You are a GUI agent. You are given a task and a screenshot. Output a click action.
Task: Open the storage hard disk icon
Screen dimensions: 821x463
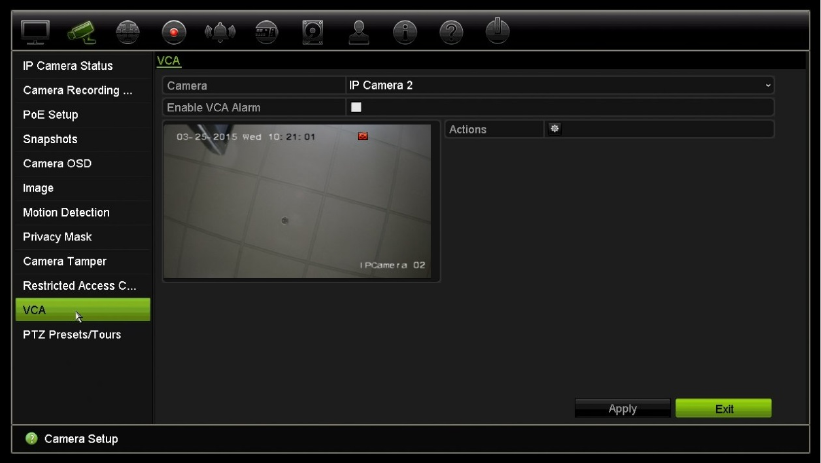click(313, 32)
